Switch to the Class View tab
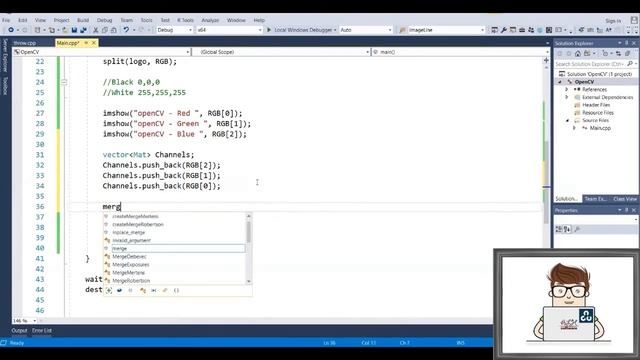The width and height of the screenshot is (640, 360). tap(625, 199)
